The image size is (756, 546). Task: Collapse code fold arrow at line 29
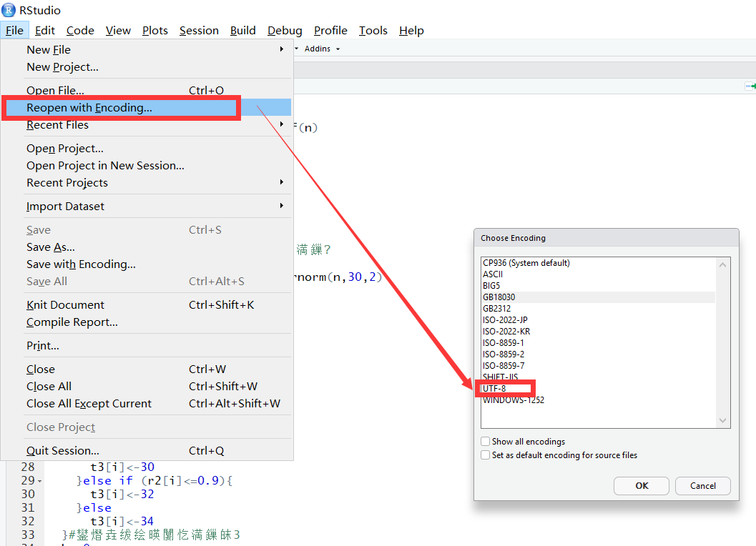coord(39,481)
